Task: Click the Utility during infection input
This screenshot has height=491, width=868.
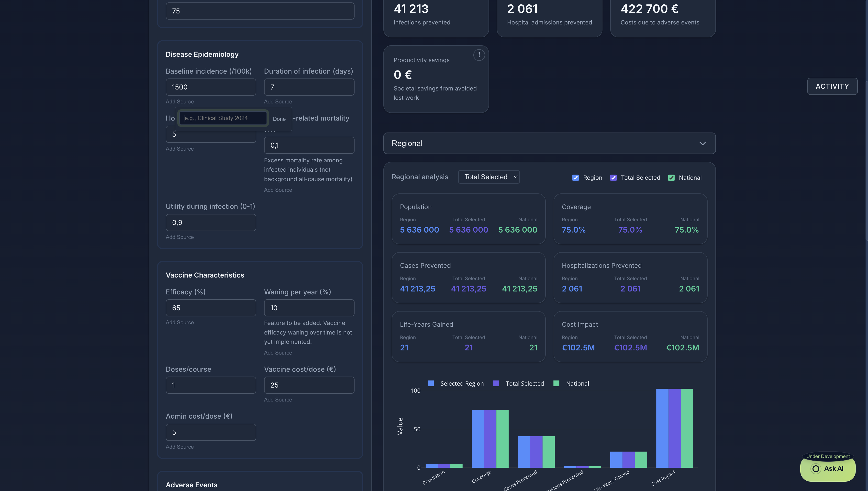Action: pyautogui.click(x=211, y=223)
